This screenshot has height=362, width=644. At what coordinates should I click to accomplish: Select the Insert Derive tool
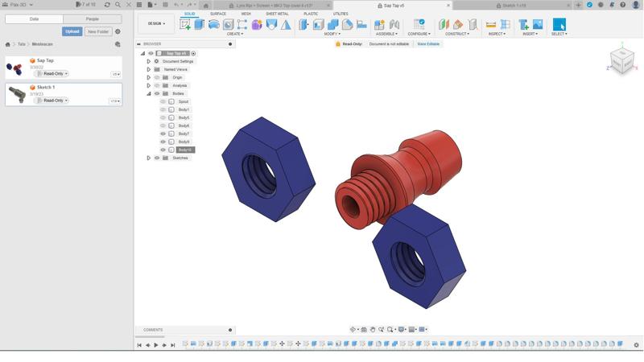point(523,25)
